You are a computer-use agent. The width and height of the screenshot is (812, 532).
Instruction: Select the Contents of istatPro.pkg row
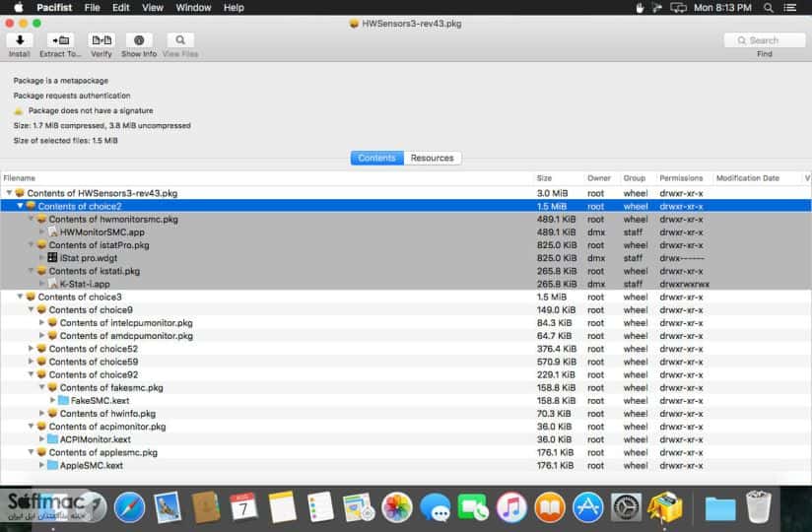406,244
